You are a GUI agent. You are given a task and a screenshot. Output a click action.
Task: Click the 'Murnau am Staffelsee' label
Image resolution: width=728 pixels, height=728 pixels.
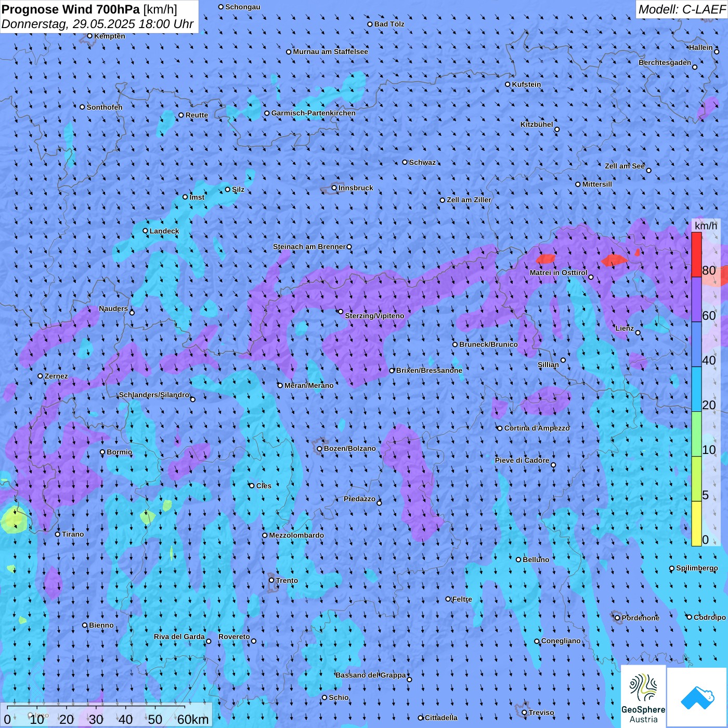click(x=330, y=52)
